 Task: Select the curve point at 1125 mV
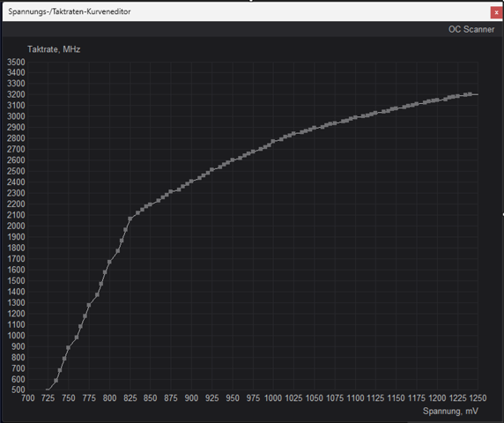[375, 113]
